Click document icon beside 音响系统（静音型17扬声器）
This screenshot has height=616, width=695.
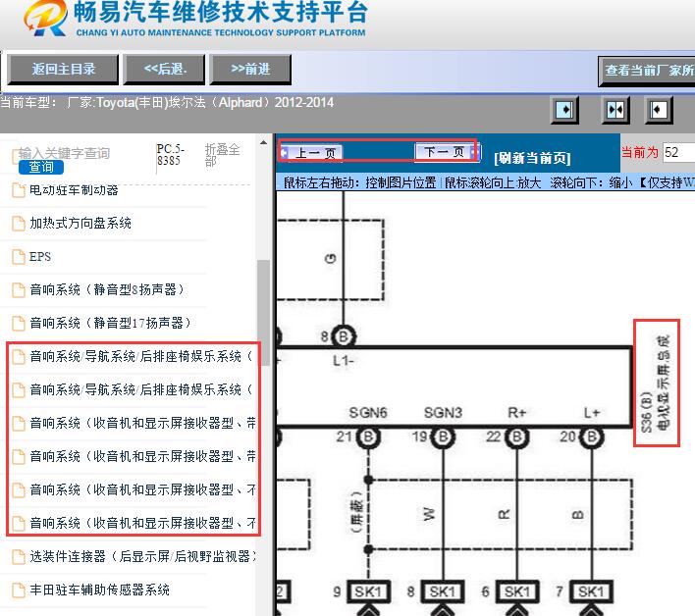[x=19, y=324]
